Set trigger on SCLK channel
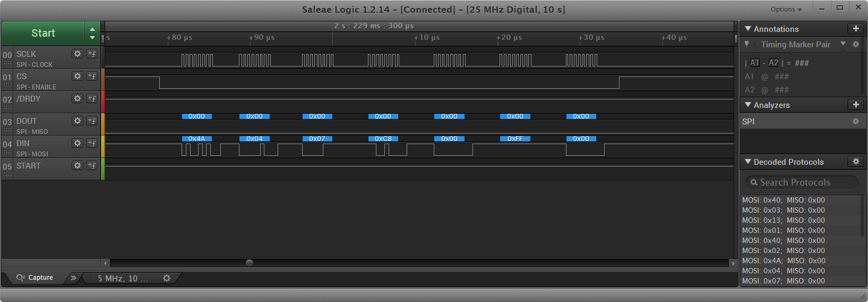Viewport: 868px width, 302px height. [x=92, y=54]
